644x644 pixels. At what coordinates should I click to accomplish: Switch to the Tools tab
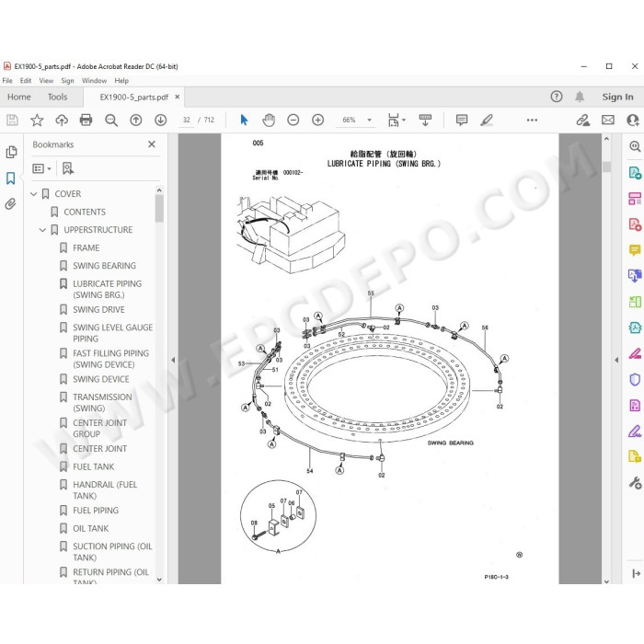click(57, 97)
